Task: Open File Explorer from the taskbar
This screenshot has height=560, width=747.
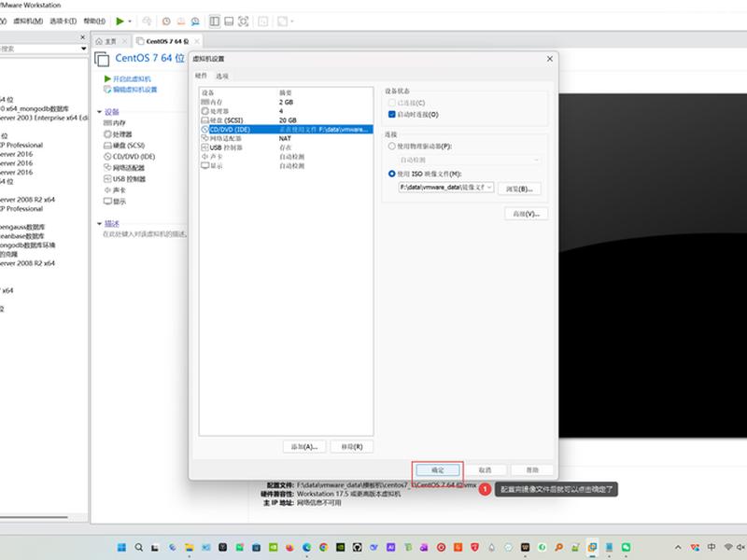Action: tap(190, 547)
